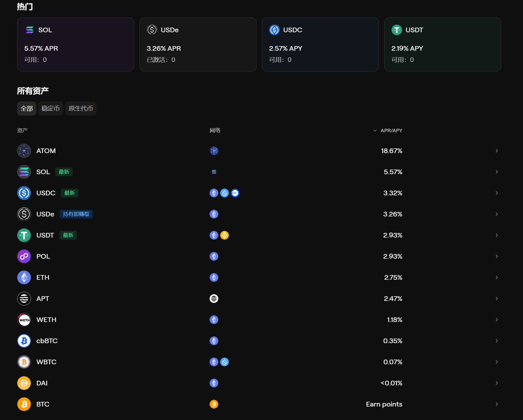The height and width of the screenshot is (420, 523).
Task: Open USDC row details chevron
Action: click(497, 193)
